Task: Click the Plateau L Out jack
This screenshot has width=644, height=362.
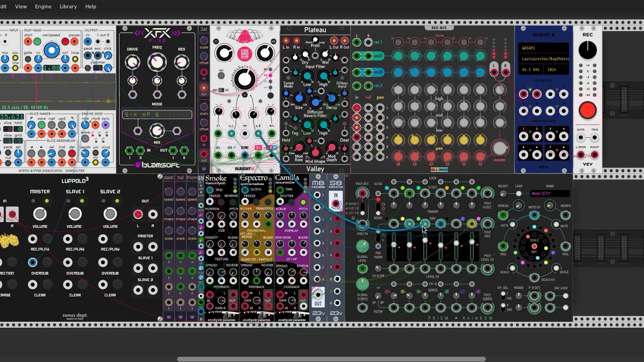Action: [x=334, y=41]
